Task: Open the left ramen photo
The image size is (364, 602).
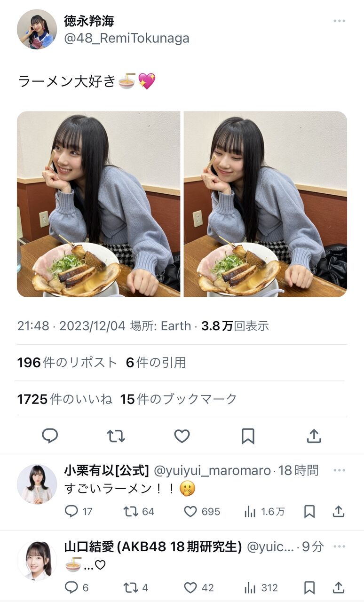Action: [99, 204]
